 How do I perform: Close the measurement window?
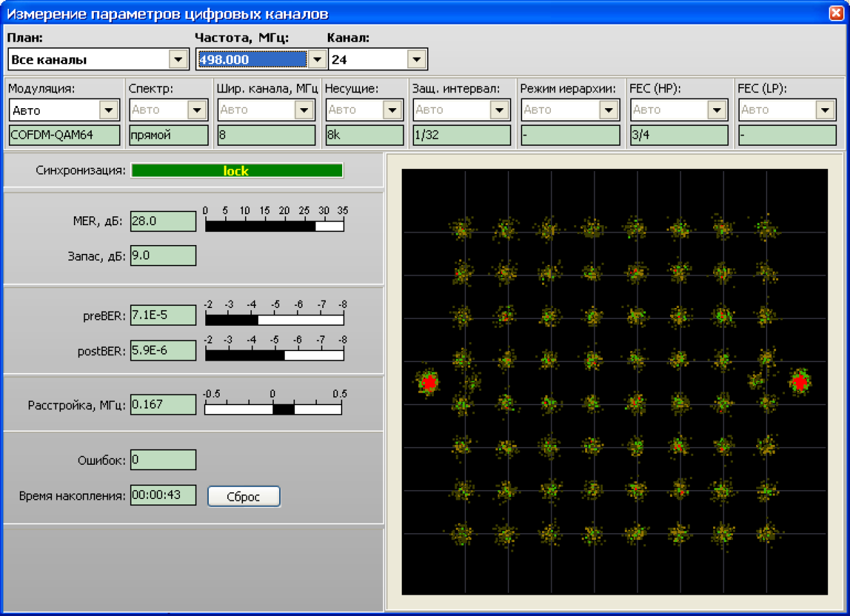(x=836, y=13)
